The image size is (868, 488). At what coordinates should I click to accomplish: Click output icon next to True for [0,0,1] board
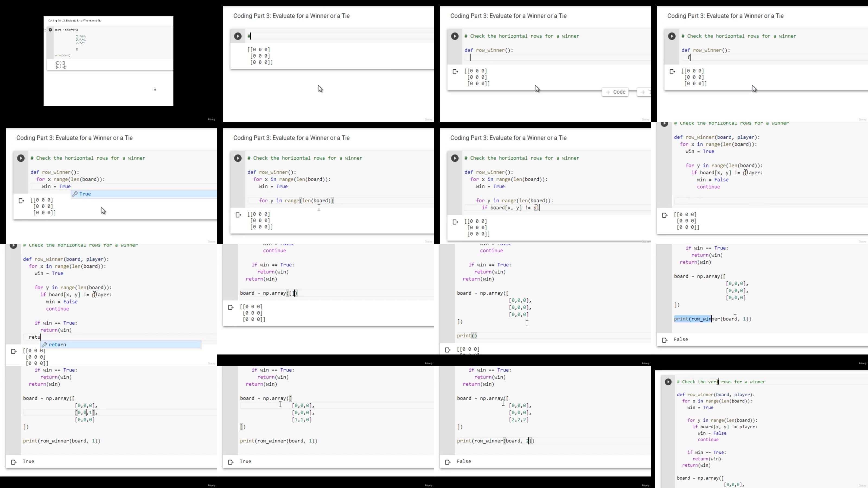14,462
